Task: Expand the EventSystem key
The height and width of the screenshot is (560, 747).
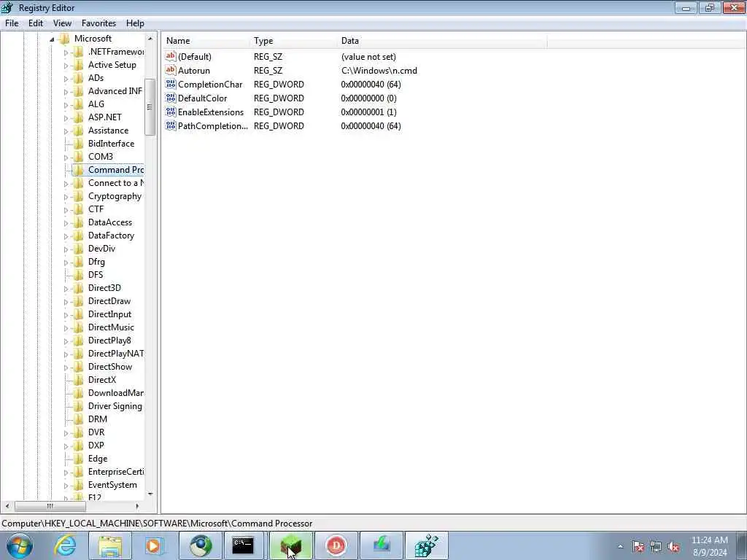Action: coord(66,485)
